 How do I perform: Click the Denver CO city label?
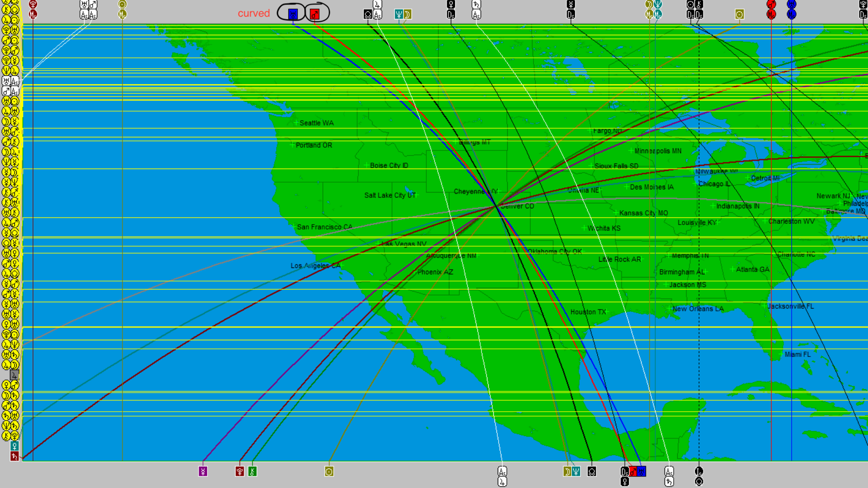pos(518,206)
